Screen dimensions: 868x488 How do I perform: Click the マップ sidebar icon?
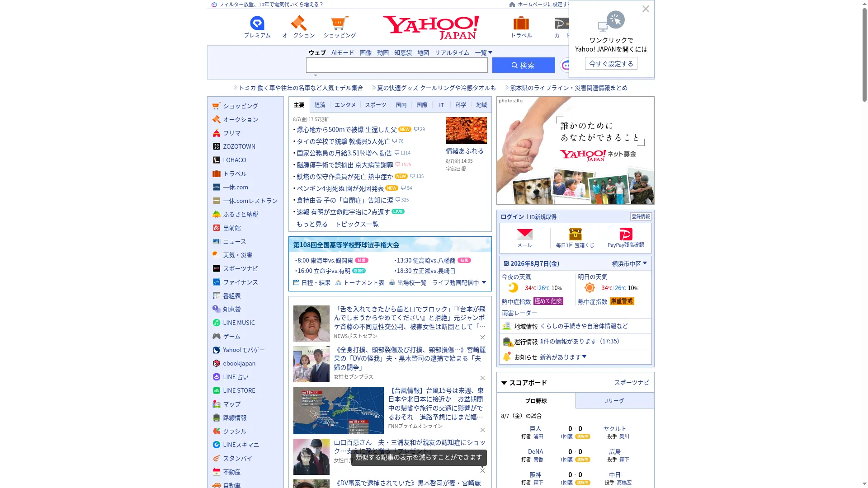217,404
